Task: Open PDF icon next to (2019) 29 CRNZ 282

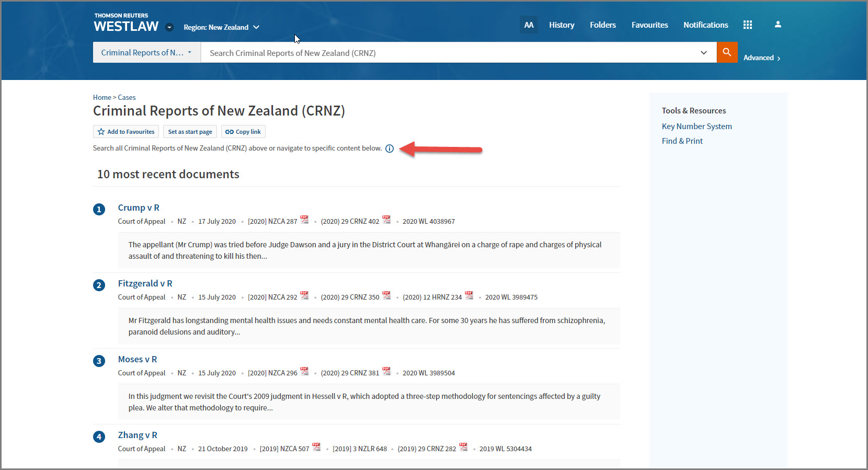Action: coord(463,447)
